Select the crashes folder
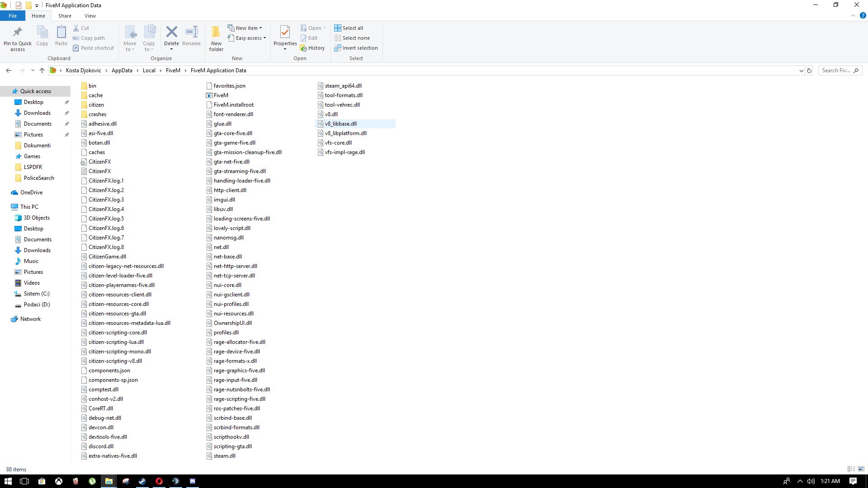The image size is (868, 488). (94, 114)
